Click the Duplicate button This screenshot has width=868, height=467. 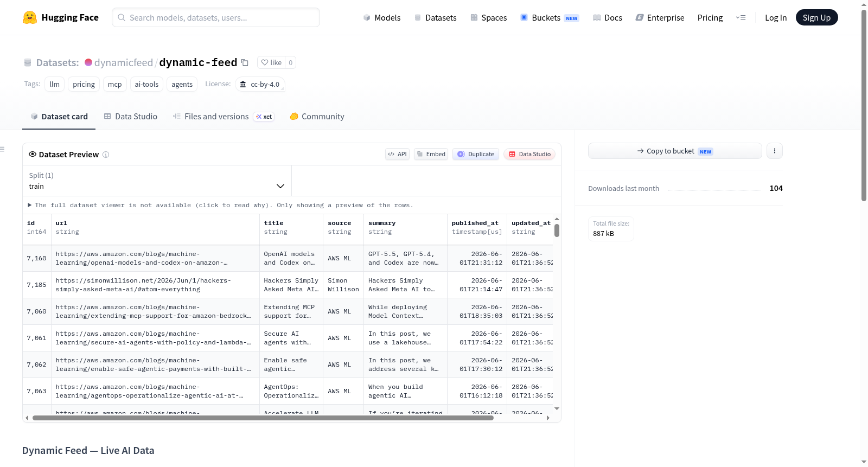[475, 154]
